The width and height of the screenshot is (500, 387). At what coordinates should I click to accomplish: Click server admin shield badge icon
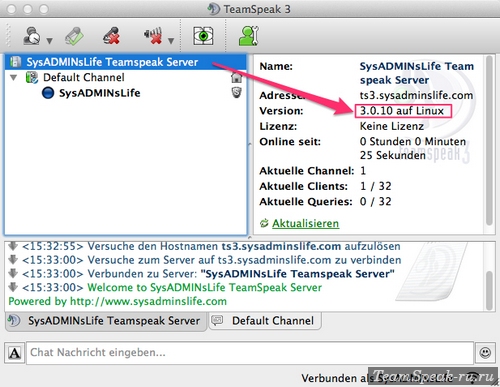tap(236, 92)
